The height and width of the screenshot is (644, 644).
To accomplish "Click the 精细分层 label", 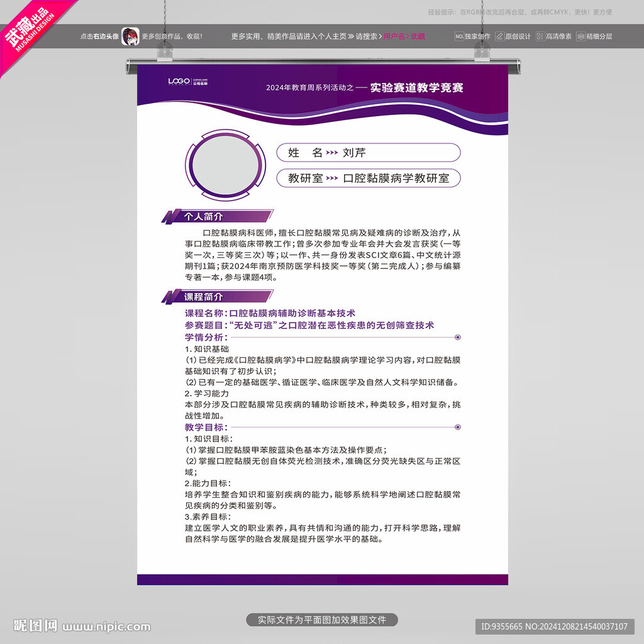I will tap(599, 36).
